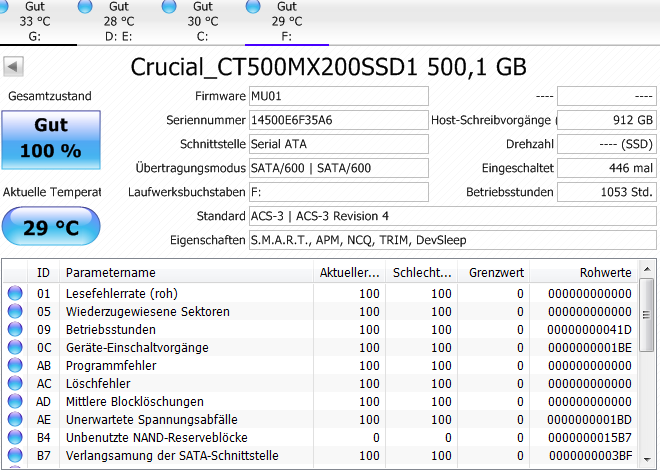Viewport: 660px width, 470px height.
Task: Click the ID cell AB
Action: 44,366
